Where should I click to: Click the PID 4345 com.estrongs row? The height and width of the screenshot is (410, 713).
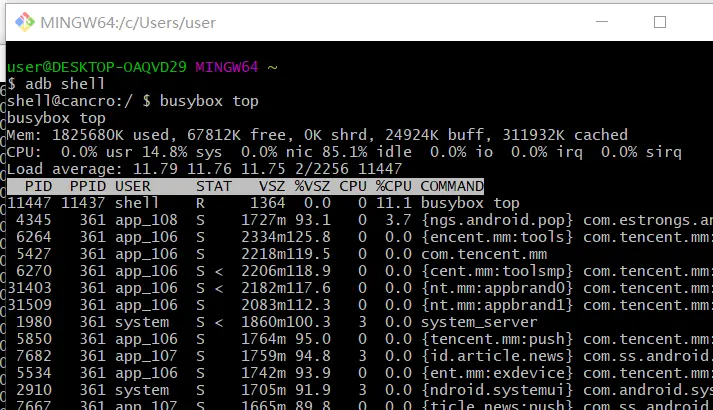tap(360, 220)
